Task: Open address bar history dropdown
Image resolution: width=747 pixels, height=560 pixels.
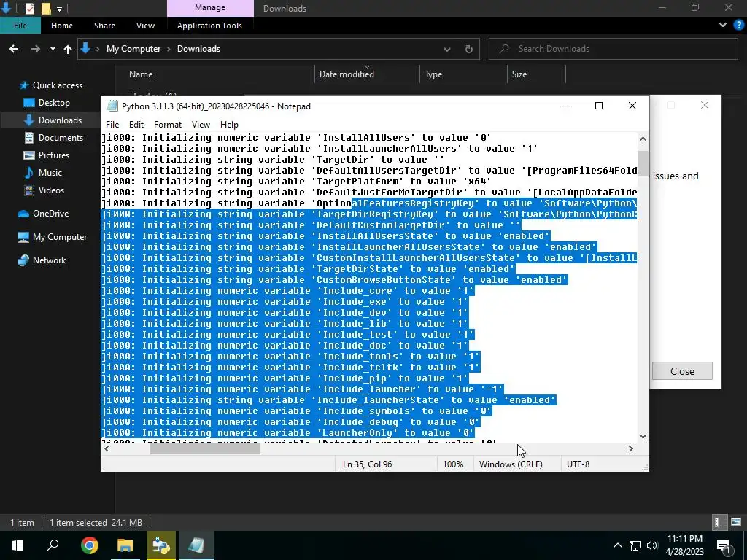Action: pos(447,49)
